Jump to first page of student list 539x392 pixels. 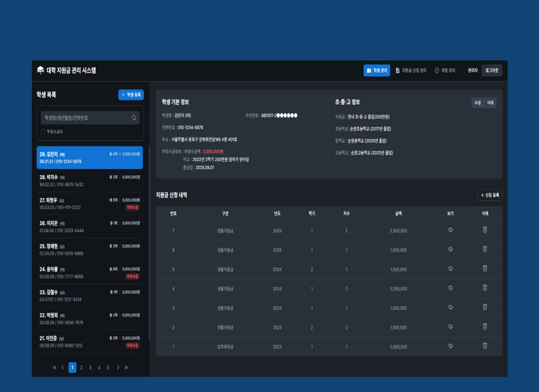click(x=54, y=367)
